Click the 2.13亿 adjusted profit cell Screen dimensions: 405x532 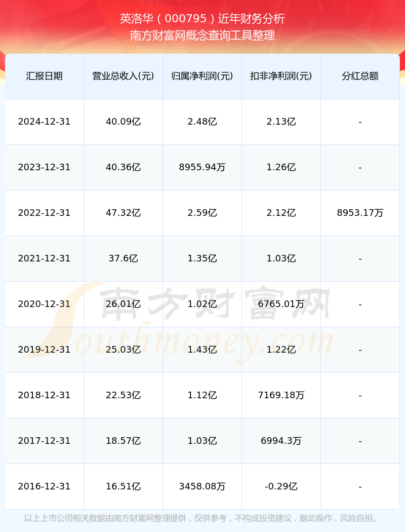281,122
